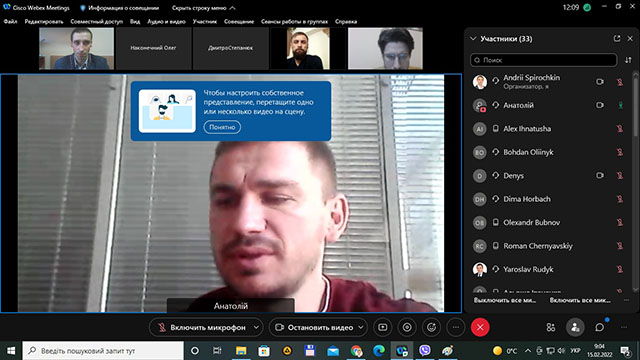The width and height of the screenshot is (640, 360).
Task: Click the share content icon in toolbar
Action: pos(382,327)
